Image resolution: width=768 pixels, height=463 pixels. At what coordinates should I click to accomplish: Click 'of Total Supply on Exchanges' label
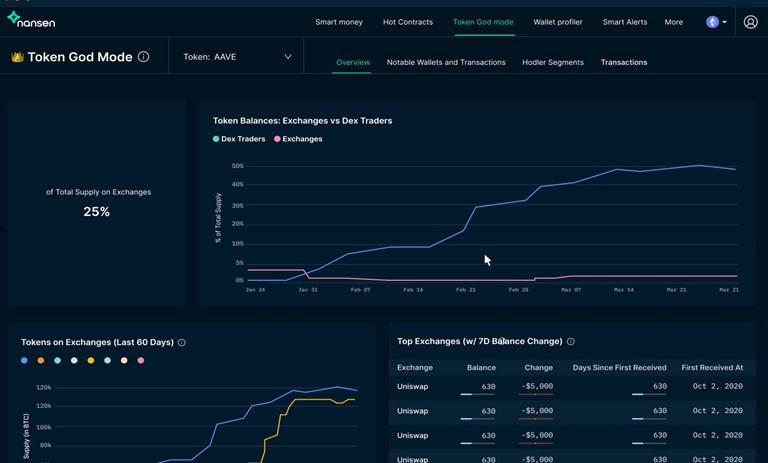click(x=98, y=192)
